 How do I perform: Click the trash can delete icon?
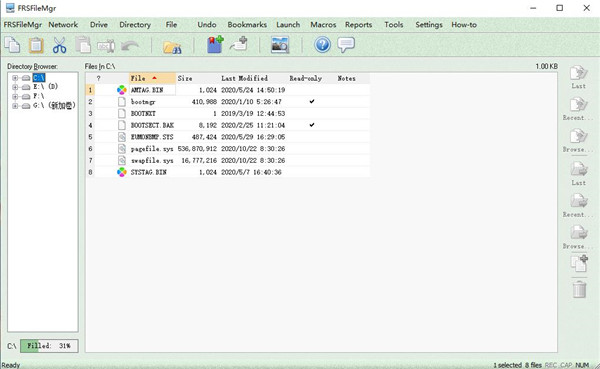click(x=579, y=289)
